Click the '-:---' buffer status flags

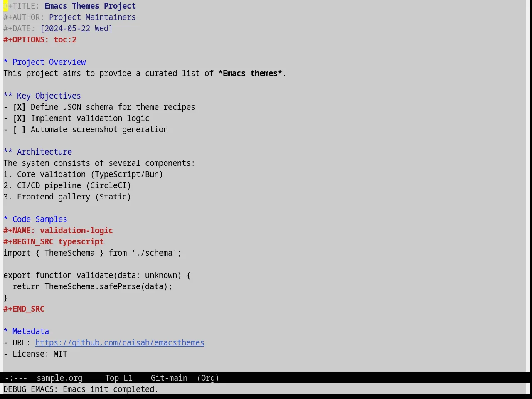coord(16,378)
